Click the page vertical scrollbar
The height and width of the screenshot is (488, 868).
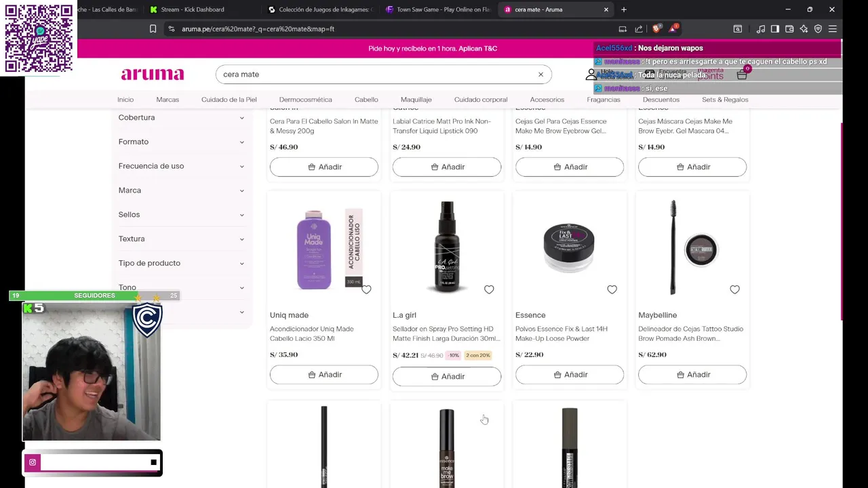(x=841, y=220)
